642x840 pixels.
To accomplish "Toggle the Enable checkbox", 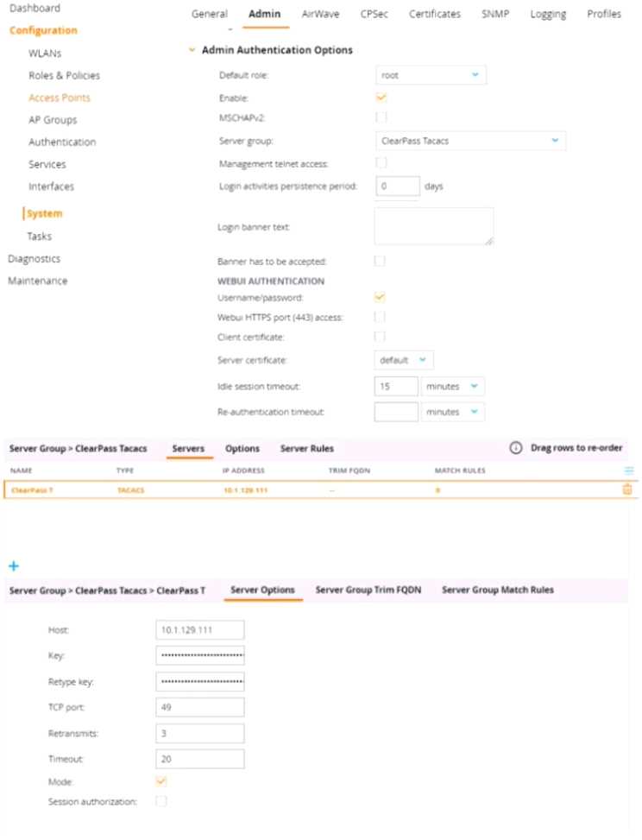I will pyautogui.click(x=381, y=98).
